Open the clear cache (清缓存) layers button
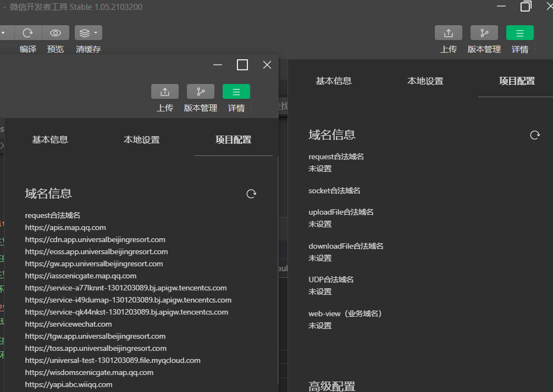Screen dimensions: 553x392 88,33
